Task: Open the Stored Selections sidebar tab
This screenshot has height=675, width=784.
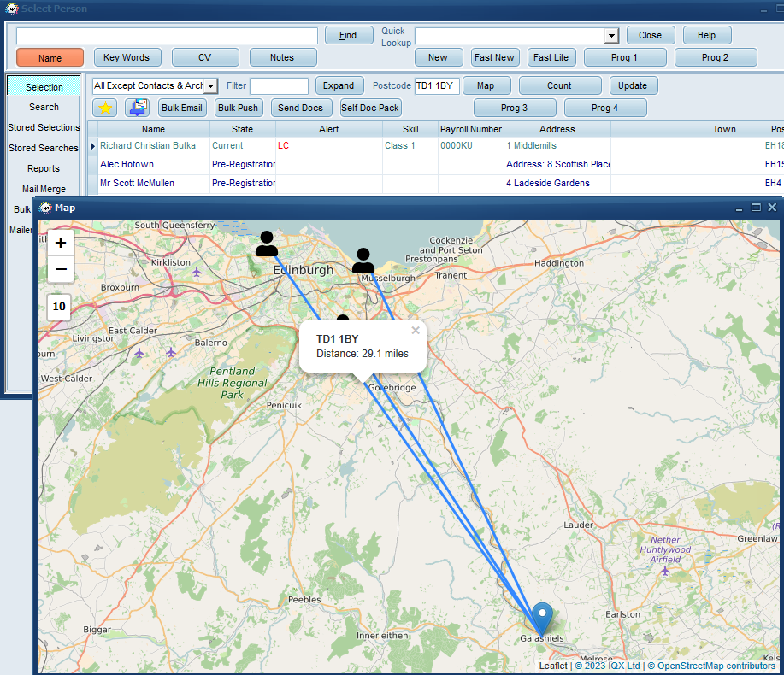Action: tap(44, 127)
